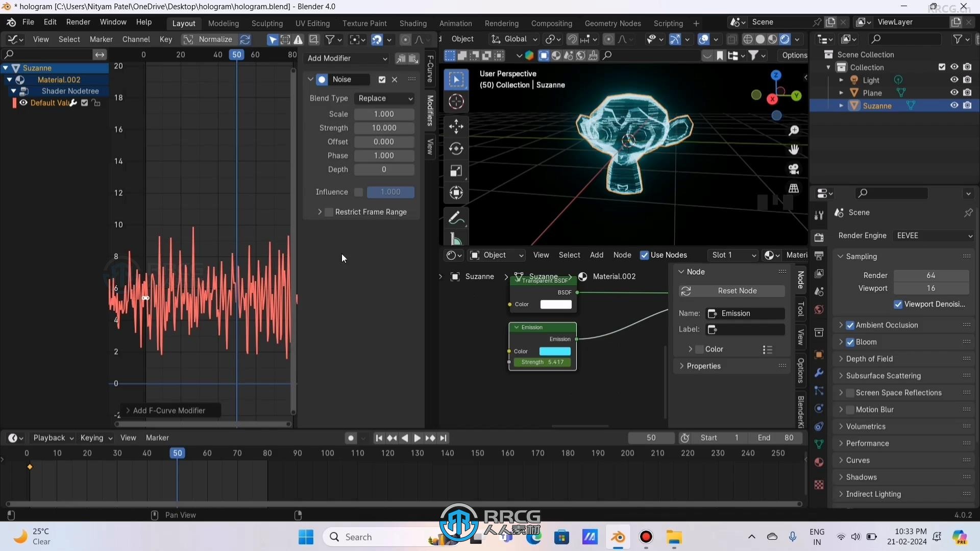Image resolution: width=980 pixels, height=551 pixels.
Task: Open the Tool properties tab icon
Action: tap(819, 215)
